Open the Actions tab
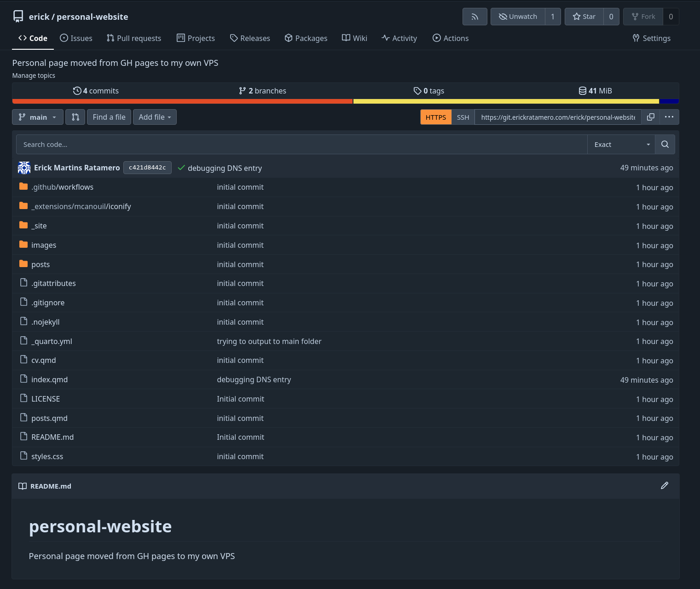Screen dimensions: 700x589 coord(451,38)
